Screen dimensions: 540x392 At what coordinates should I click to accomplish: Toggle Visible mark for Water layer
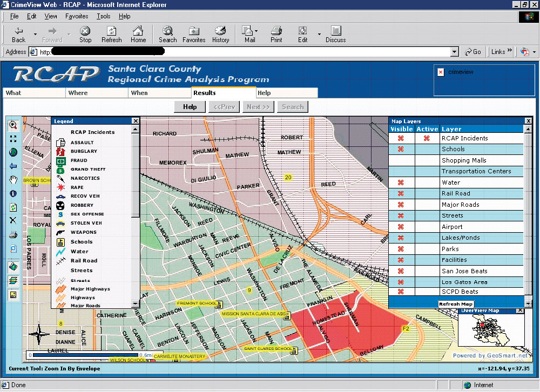tap(401, 183)
